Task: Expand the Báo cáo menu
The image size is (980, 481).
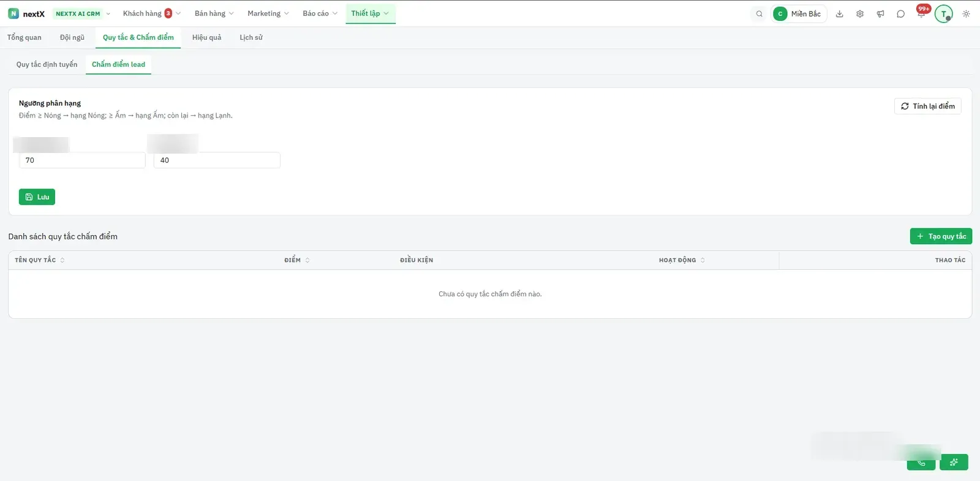Action: 320,13
